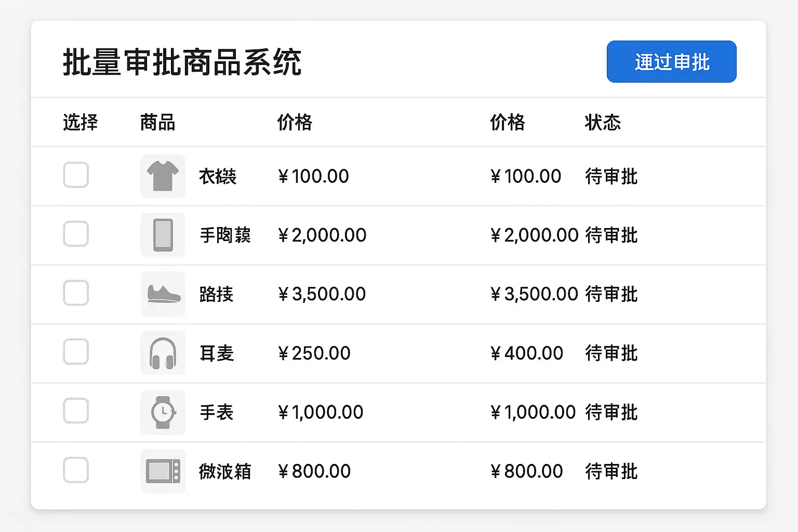Enable the 手表 row checkbox
The width and height of the screenshot is (798, 532).
(x=76, y=411)
